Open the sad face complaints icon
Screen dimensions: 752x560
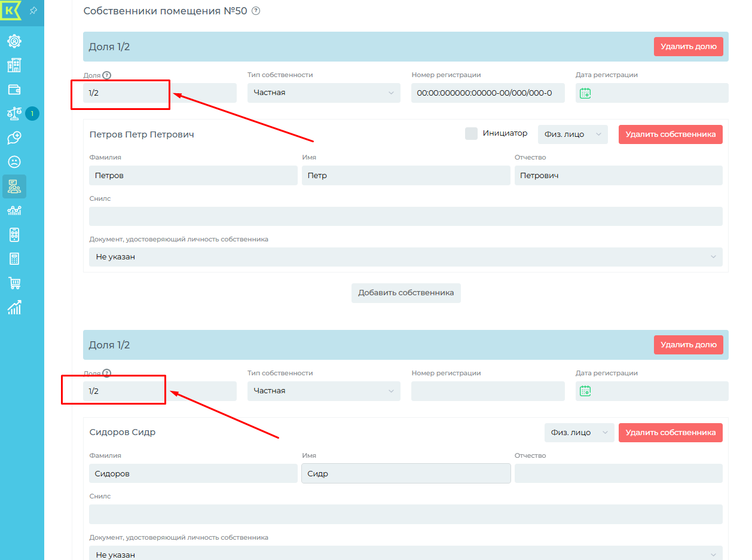coord(14,162)
